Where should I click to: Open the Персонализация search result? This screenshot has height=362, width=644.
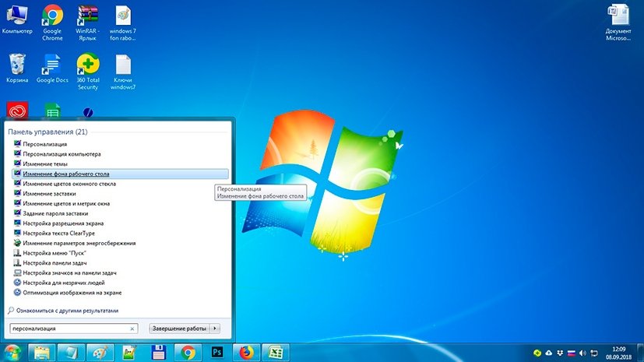point(120,144)
